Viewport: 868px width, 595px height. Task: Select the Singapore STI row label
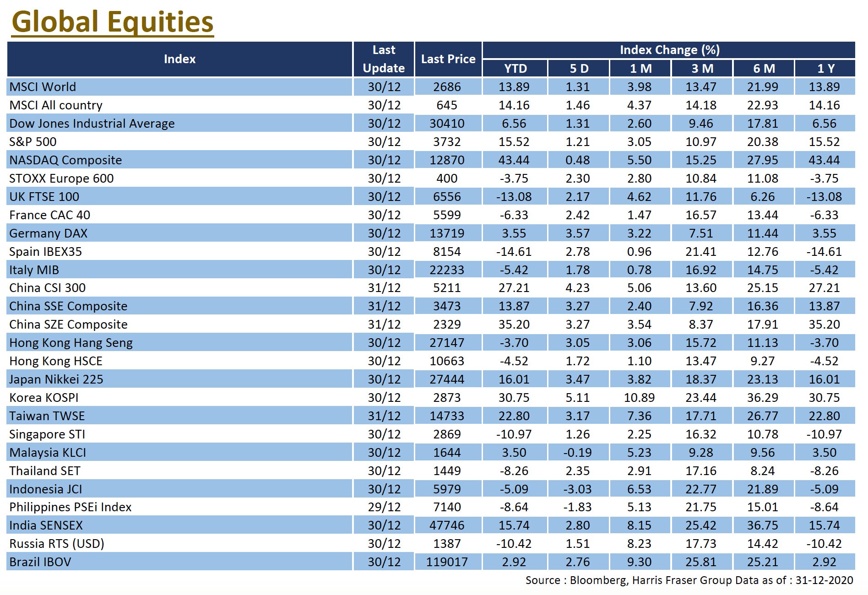[x=47, y=434]
